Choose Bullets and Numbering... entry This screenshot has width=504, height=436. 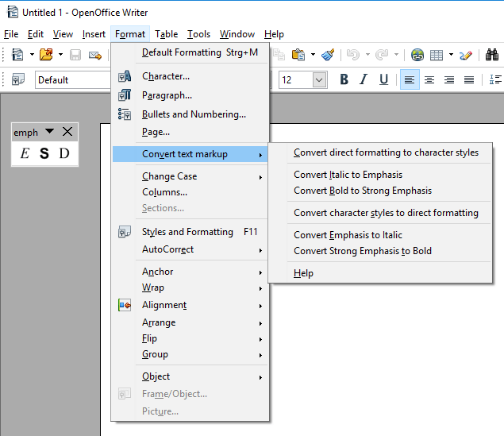pos(190,114)
